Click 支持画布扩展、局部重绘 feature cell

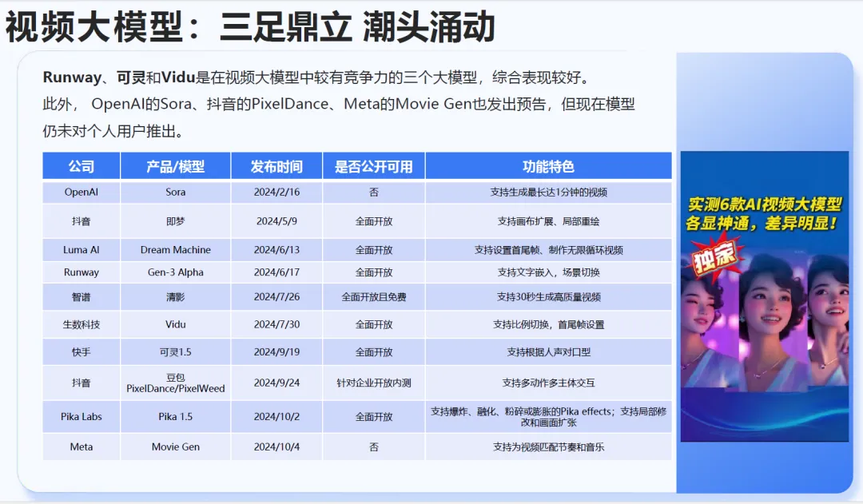click(x=549, y=221)
